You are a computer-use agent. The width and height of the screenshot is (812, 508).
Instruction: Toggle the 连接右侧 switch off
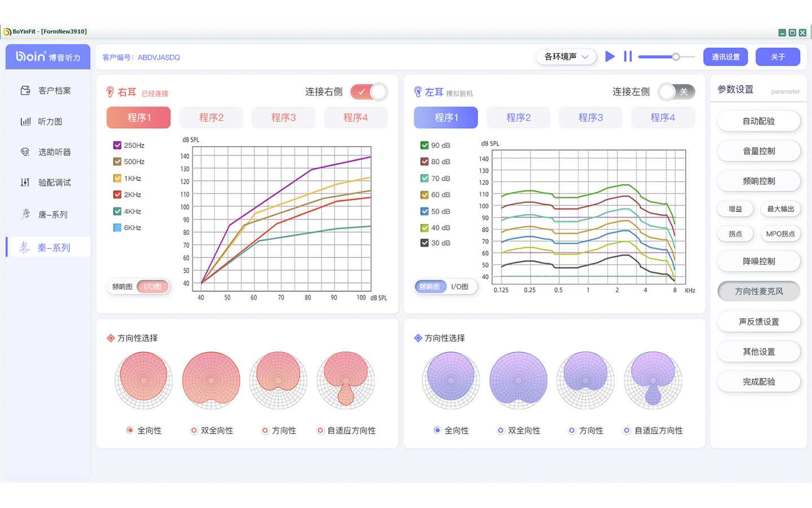(x=369, y=92)
